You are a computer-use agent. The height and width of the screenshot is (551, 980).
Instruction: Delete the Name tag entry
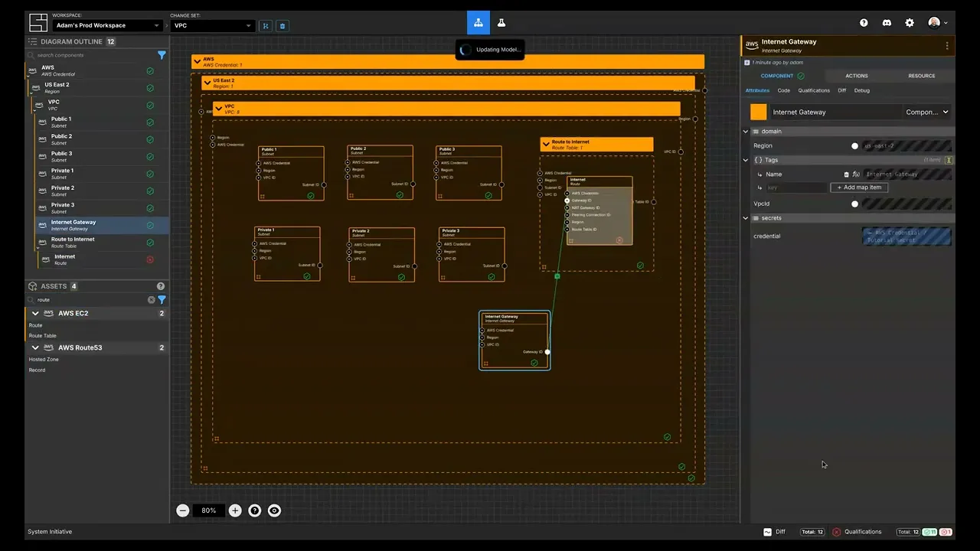pos(846,174)
